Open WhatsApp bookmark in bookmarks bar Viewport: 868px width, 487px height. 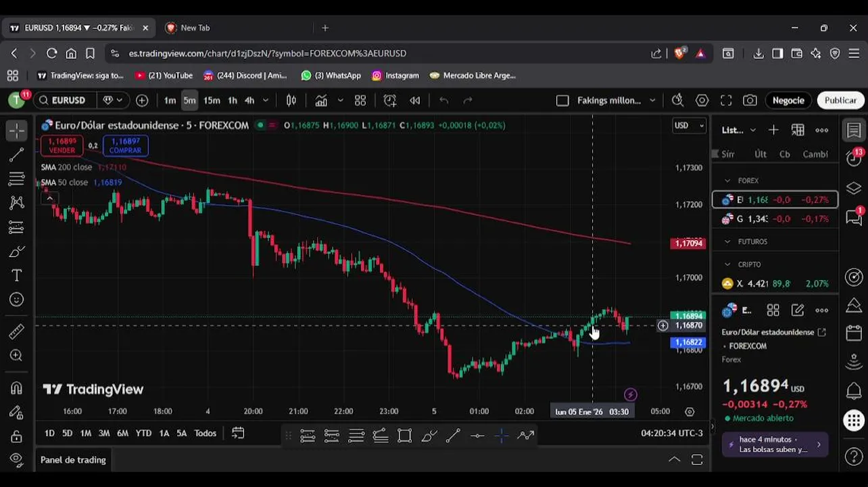click(x=331, y=75)
